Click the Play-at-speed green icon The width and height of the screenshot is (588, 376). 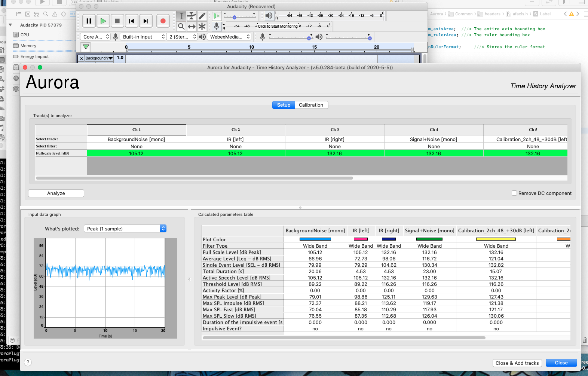point(217,16)
